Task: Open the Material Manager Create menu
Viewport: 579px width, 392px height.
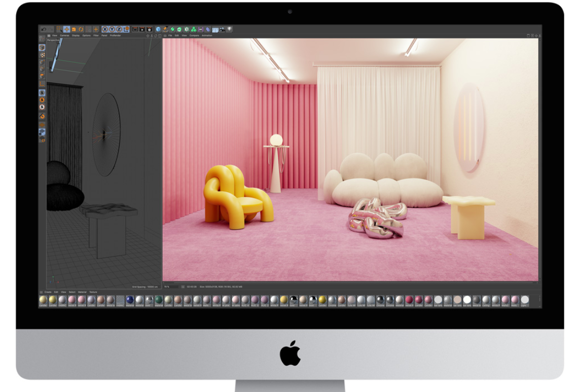Action: (x=48, y=292)
